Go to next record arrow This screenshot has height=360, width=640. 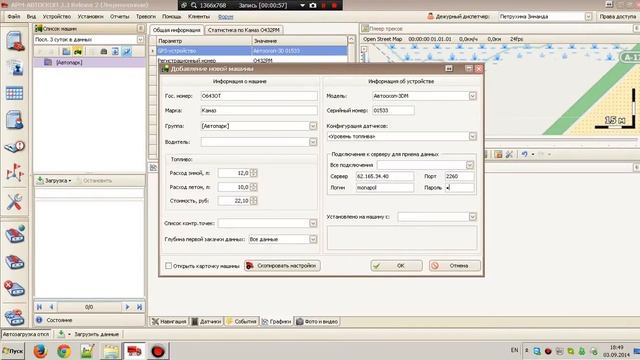click(127, 307)
